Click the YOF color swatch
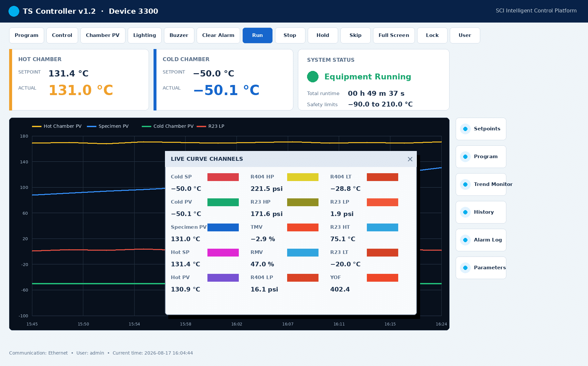Screen dimensions: 588x366 pyautogui.click(x=383, y=278)
